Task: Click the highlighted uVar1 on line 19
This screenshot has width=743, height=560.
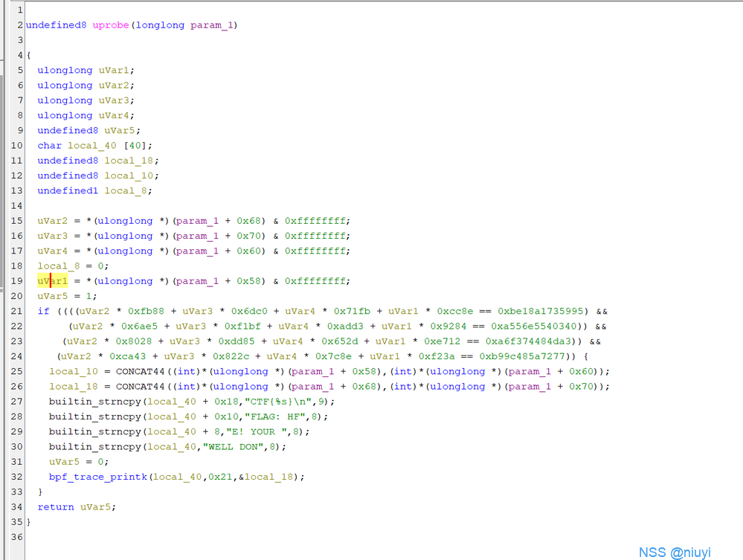Action: pyautogui.click(x=53, y=281)
